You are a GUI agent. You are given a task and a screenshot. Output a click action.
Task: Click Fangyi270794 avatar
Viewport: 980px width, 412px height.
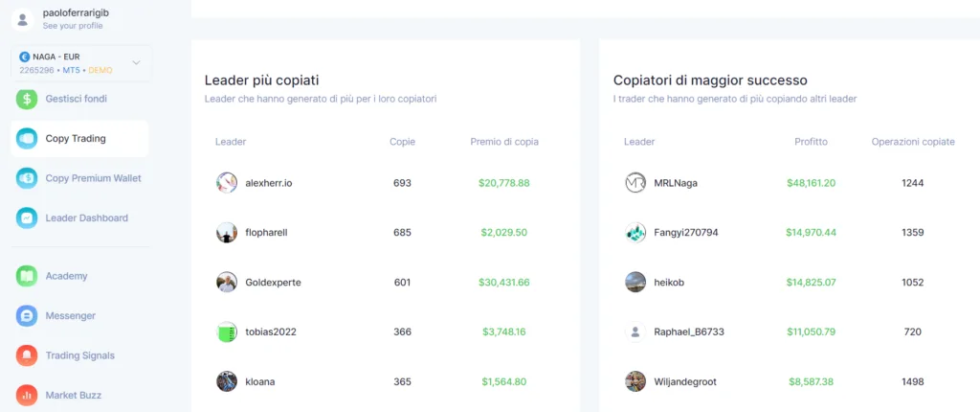click(x=635, y=232)
